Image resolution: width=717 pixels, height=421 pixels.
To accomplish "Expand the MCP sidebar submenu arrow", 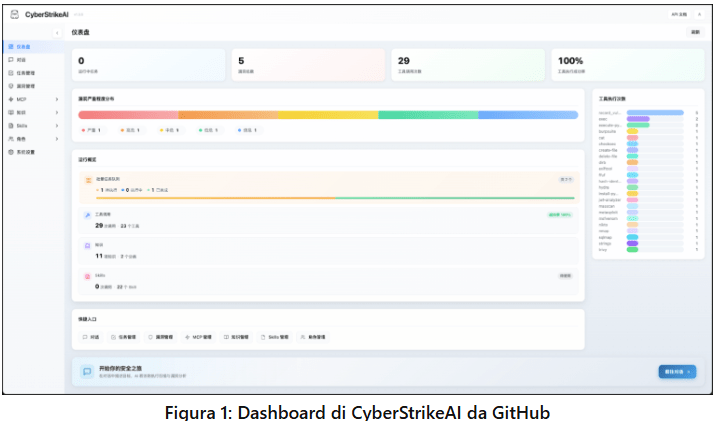I will tap(58, 99).
